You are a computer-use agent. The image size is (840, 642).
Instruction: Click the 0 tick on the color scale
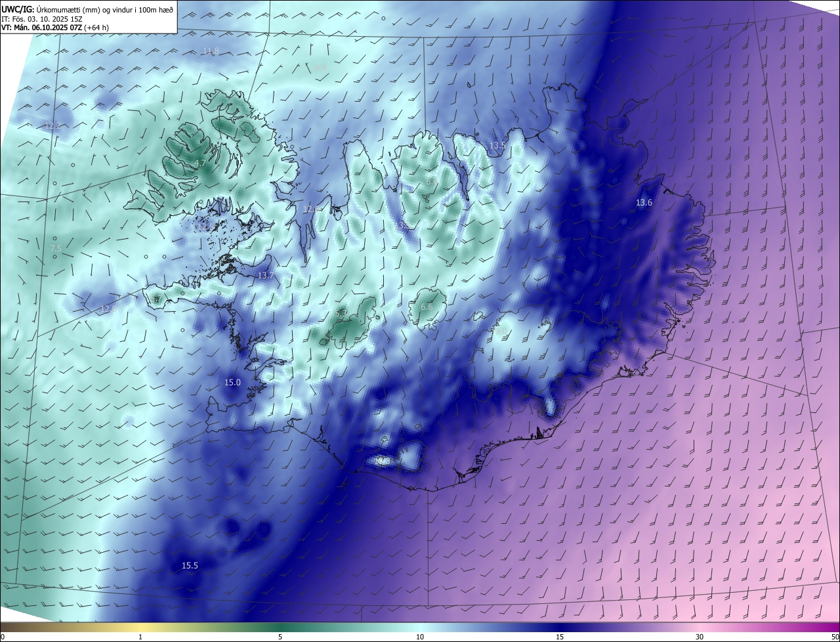3,637
